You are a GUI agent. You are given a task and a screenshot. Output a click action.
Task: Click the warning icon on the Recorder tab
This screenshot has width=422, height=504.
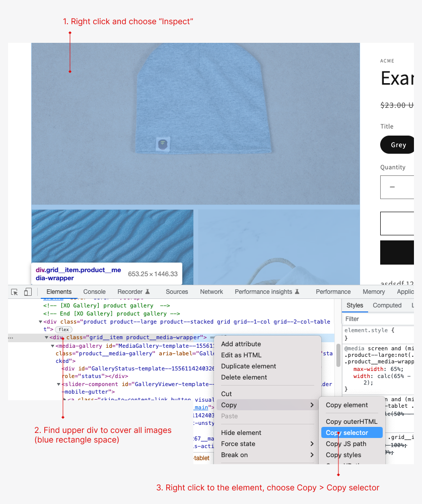point(148,291)
